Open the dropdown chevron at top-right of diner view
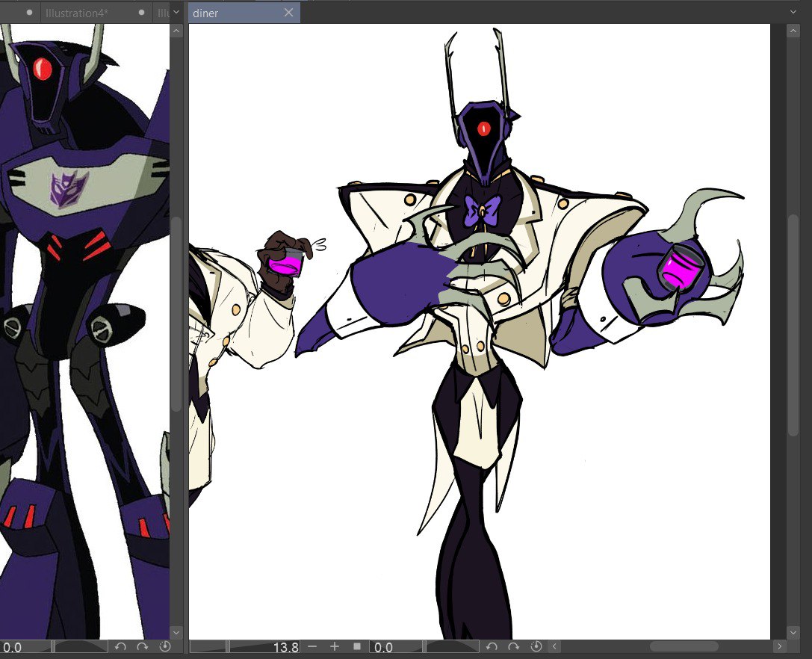 [794, 12]
